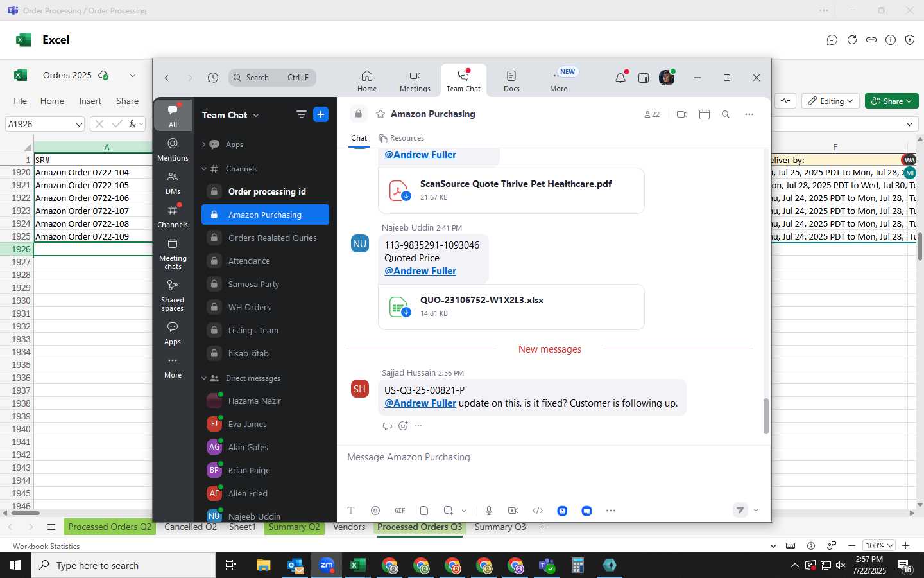Collapse the Direct messages section
Viewport: 924px width, 578px height.
point(204,378)
